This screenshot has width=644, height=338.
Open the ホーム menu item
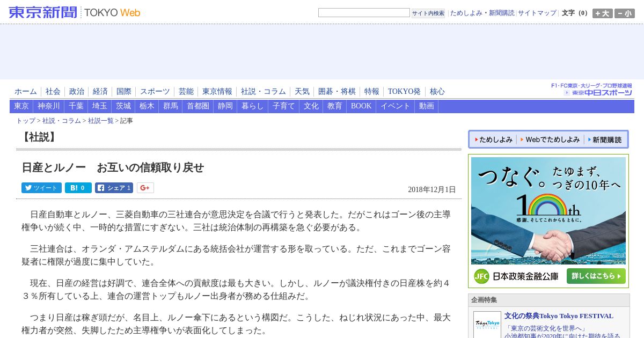[26, 92]
